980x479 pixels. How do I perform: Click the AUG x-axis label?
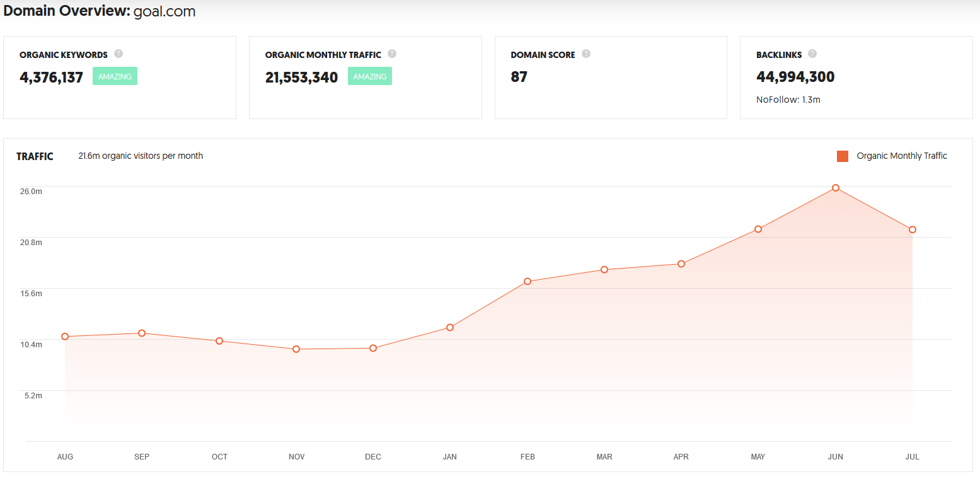pos(65,457)
